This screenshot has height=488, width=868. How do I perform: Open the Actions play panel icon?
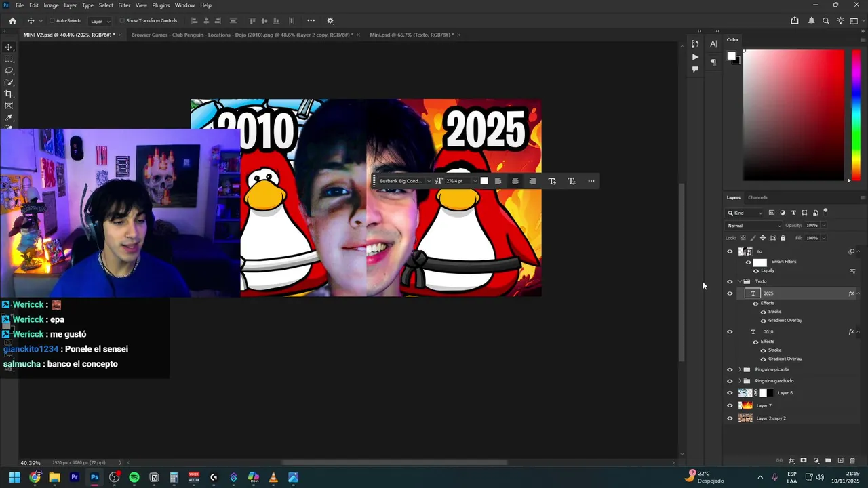click(695, 57)
